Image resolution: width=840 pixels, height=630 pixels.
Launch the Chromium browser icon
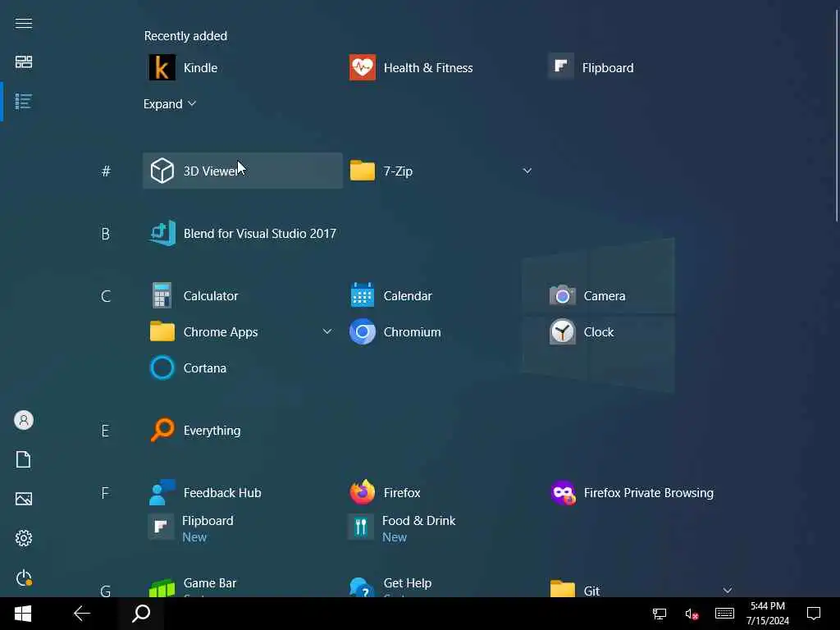coord(362,331)
